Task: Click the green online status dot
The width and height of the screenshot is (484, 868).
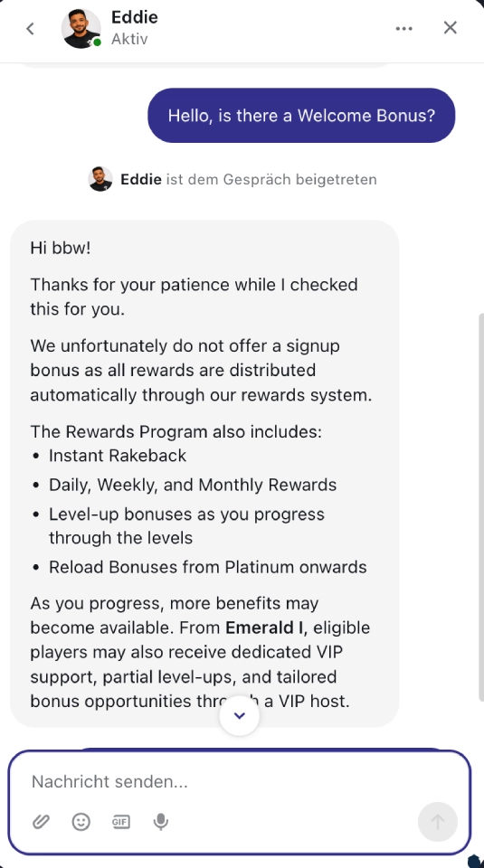Action: (x=98, y=42)
